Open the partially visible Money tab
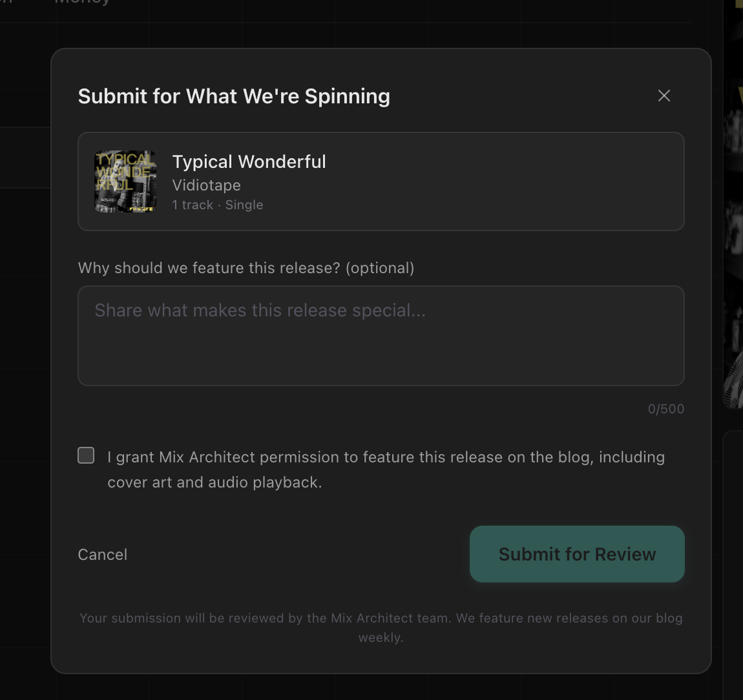 tap(82, 2)
